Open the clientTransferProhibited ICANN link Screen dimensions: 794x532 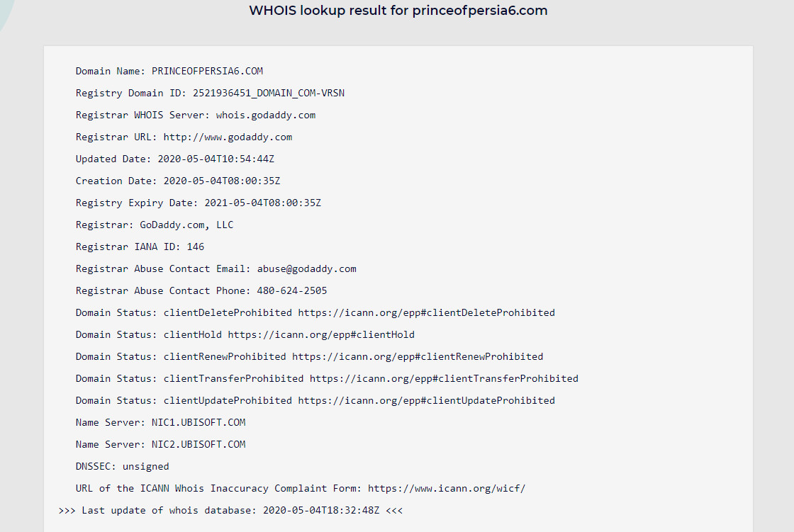(444, 378)
